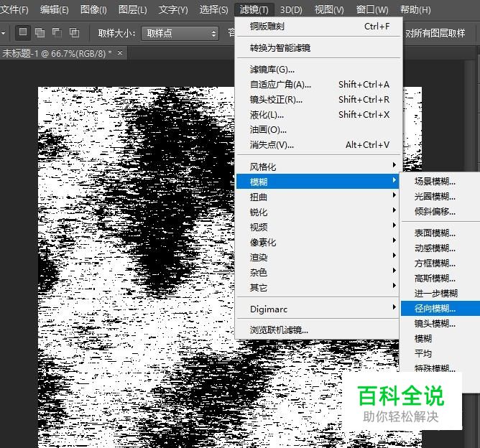Image resolution: width=480 pixels, height=448 pixels.
Task: Open 消失点(V)... filter
Action: coord(318,144)
